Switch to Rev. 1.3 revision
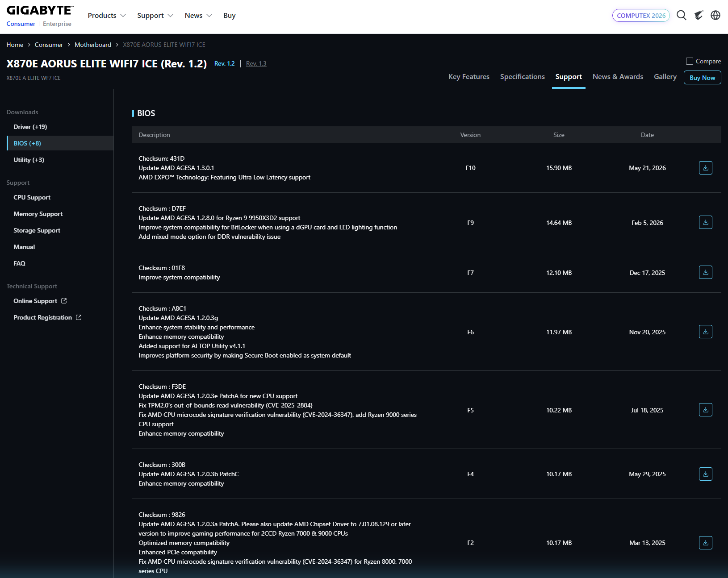This screenshot has height=578, width=728. point(256,63)
